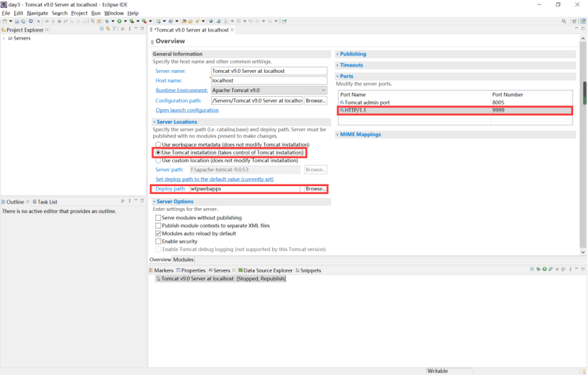This screenshot has height=375, width=588.
Task: Click the Deploy path text field
Action: pos(245,189)
